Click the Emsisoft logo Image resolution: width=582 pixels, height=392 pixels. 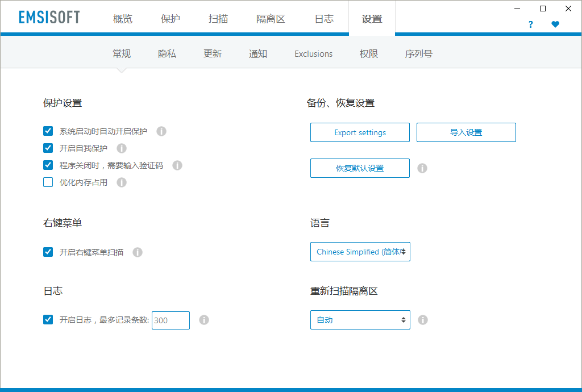[x=49, y=18]
